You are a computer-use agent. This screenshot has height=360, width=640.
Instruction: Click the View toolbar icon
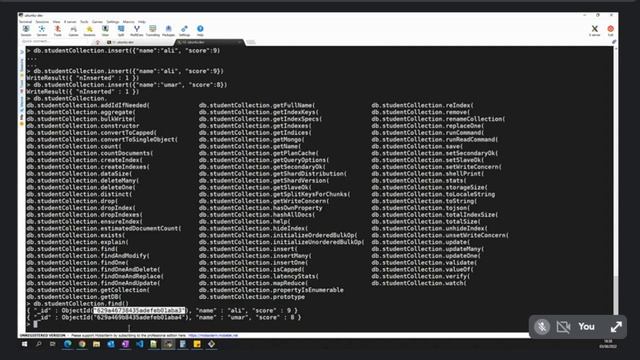tap(105, 31)
